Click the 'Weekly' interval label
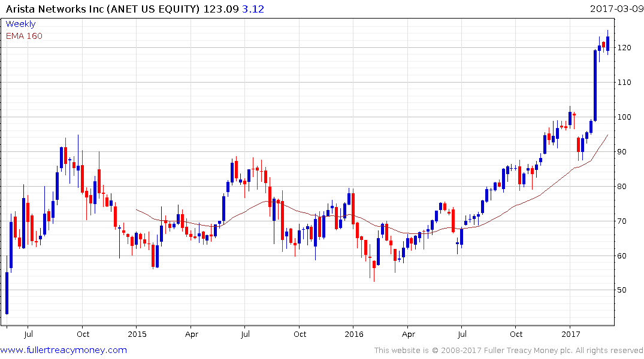Screen dimensions: 644x359 [x=20, y=24]
